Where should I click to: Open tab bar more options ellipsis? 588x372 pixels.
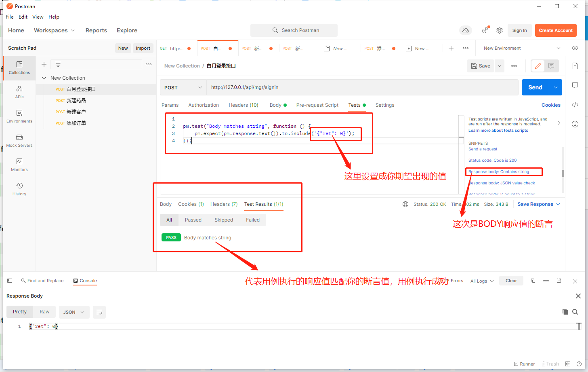coord(466,48)
